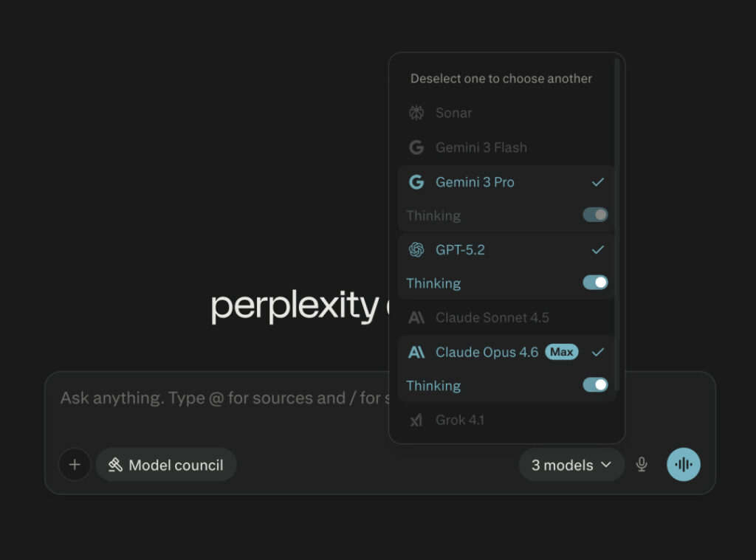Click the Max badge on Claude Opus

coord(562,352)
